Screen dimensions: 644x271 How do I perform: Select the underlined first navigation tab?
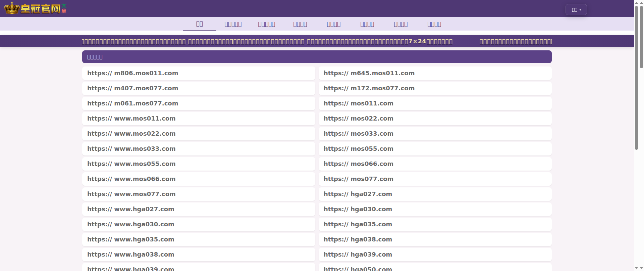click(200, 24)
